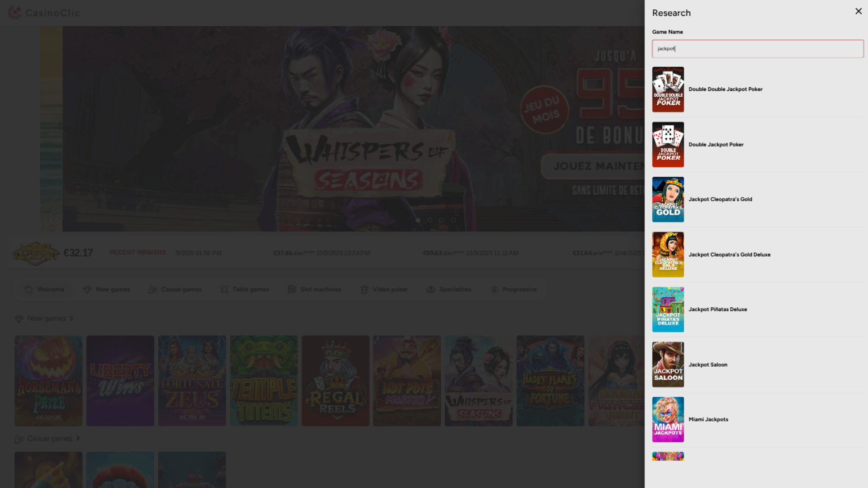The image size is (868, 488).
Task: Select the second carousel dot
Action: point(429,221)
